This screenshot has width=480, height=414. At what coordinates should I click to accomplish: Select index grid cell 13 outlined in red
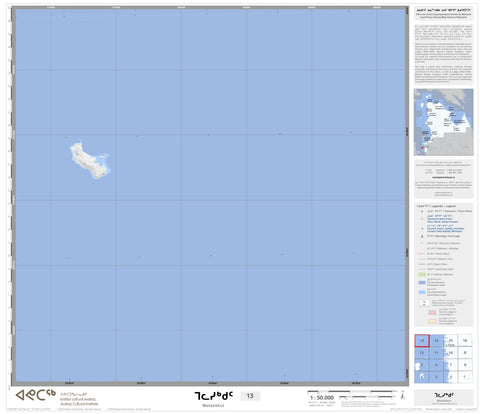422,341
